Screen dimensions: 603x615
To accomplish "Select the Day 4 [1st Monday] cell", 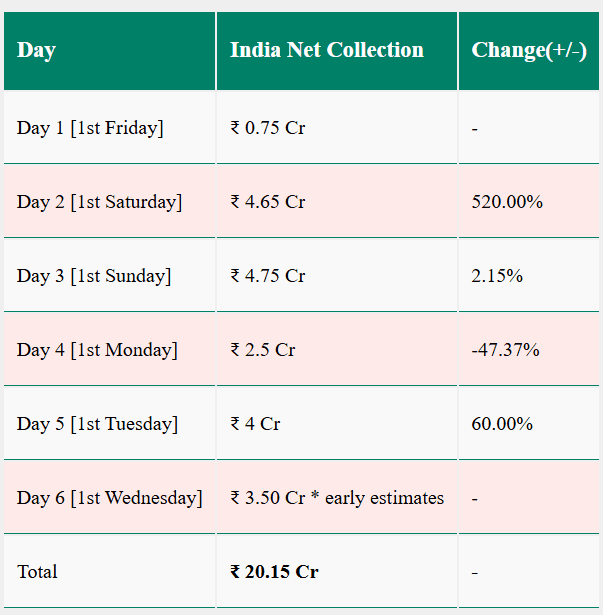I will pyautogui.click(x=97, y=350).
